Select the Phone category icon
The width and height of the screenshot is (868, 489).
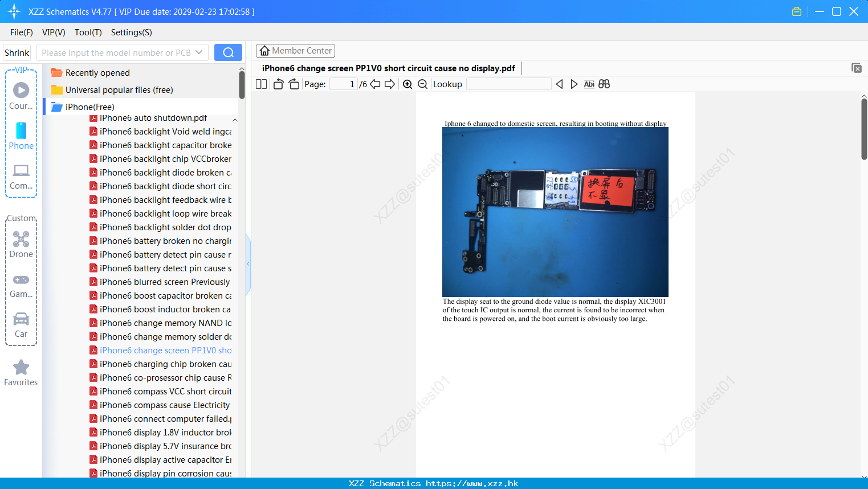click(21, 136)
